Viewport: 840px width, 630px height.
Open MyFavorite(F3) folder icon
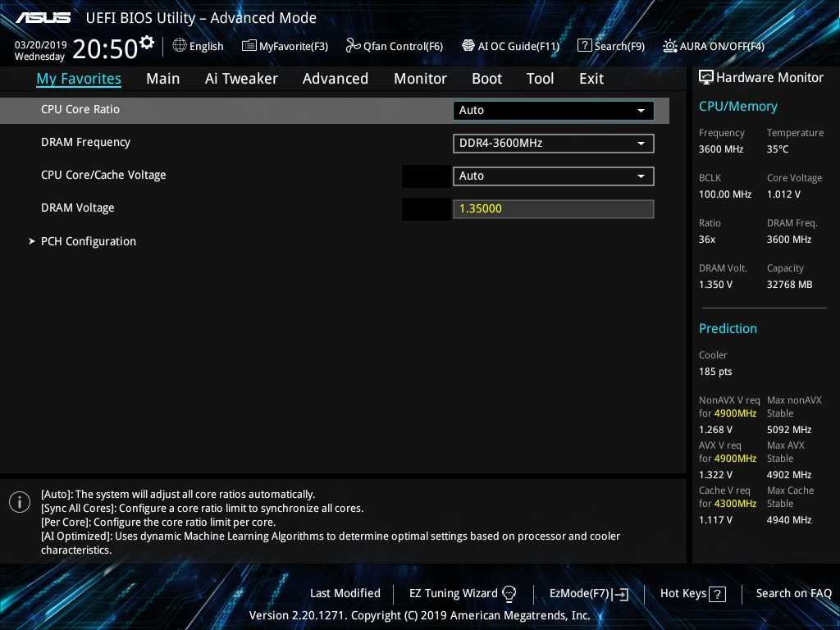pos(249,46)
